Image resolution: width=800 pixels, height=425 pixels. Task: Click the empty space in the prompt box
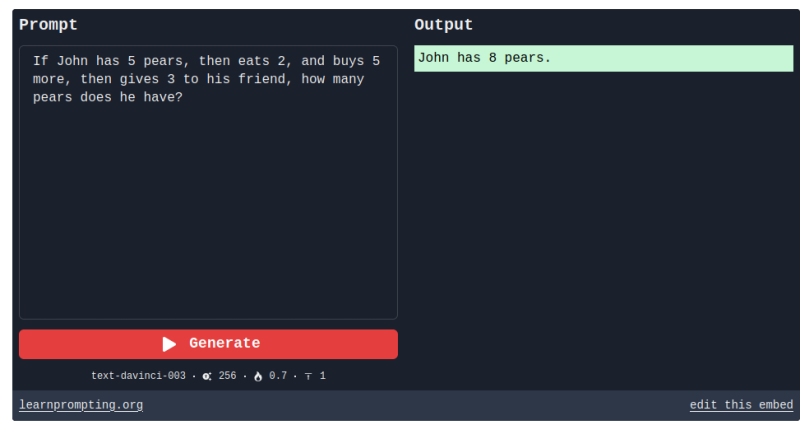[208, 220]
